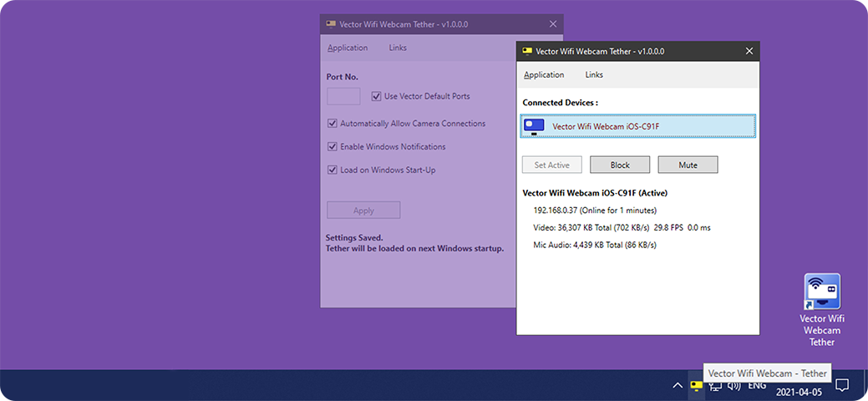Open the volume speaker tray icon
Screen dimensions: 868x401
tap(734, 386)
